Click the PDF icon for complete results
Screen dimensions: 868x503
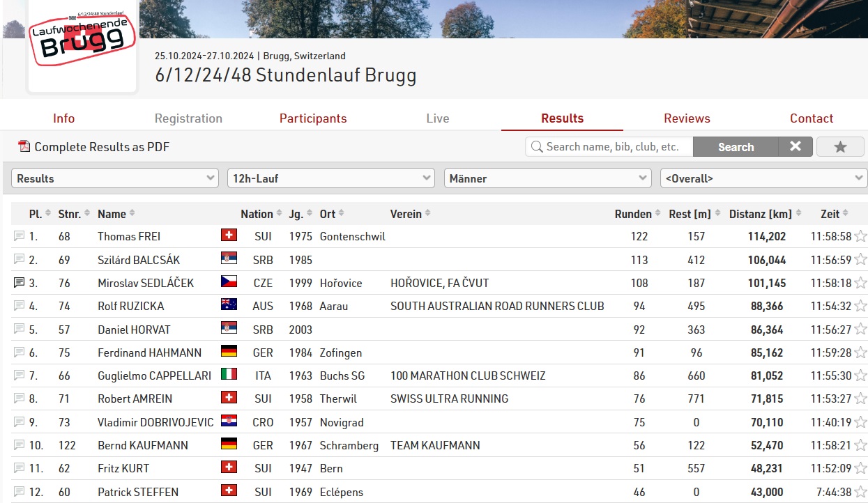24,146
